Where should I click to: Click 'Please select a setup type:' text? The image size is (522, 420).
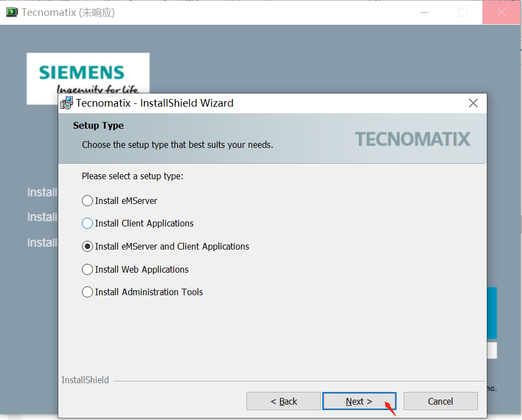pyautogui.click(x=133, y=176)
